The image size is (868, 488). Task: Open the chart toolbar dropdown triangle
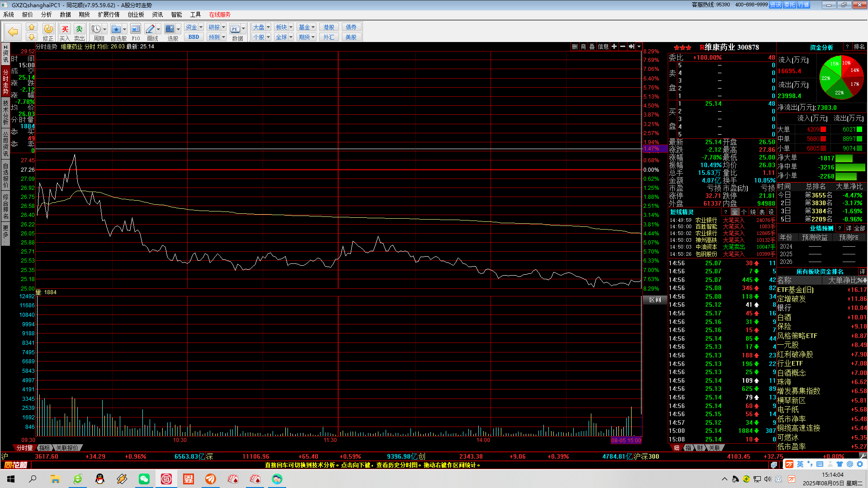639,47
